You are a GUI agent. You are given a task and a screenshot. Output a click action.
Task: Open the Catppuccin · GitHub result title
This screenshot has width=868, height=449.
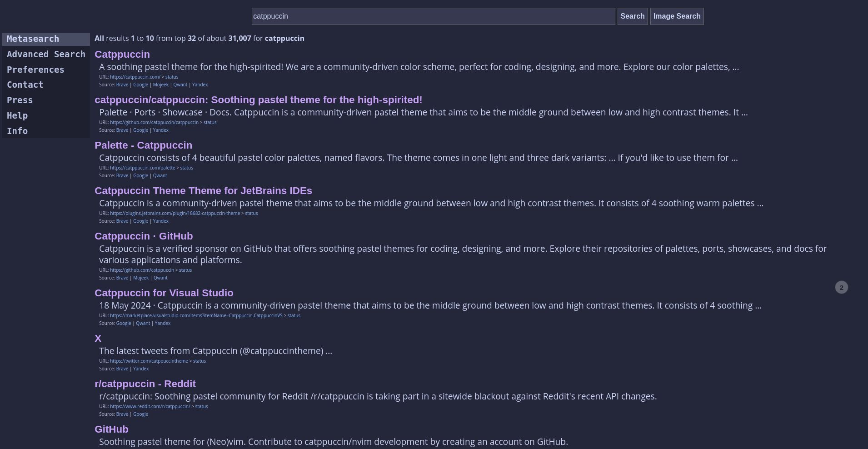tap(144, 236)
